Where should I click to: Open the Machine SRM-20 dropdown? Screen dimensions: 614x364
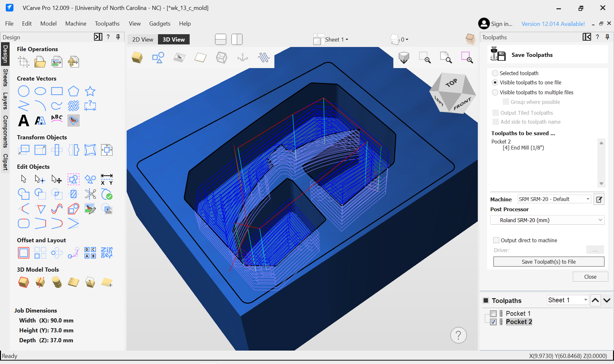click(x=554, y=199)
